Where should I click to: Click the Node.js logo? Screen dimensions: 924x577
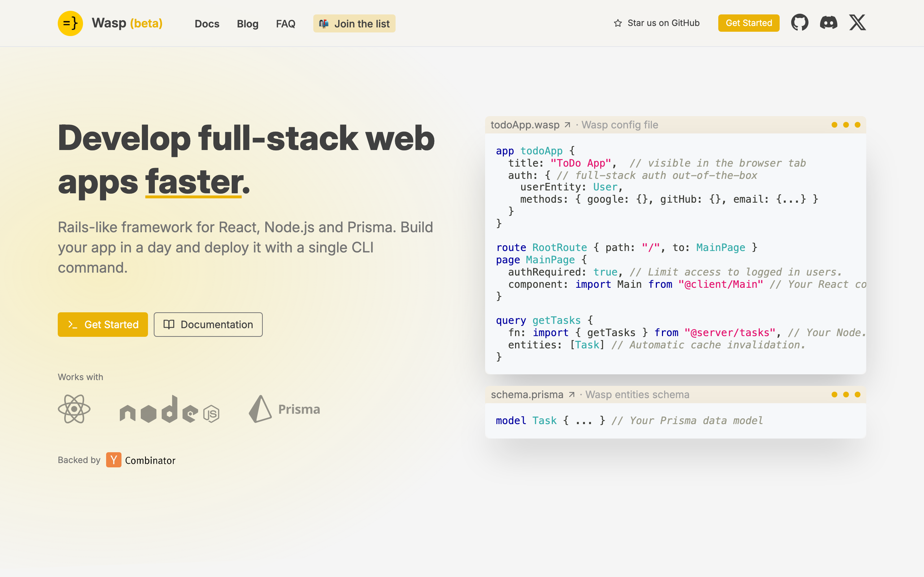(x=170, y=409)
